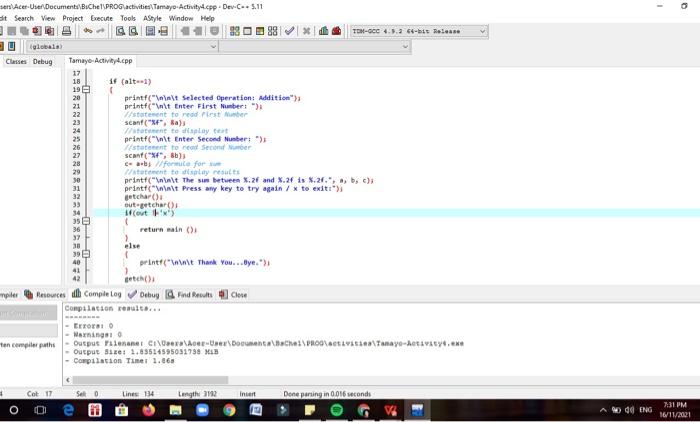700x422 pixels.
Task: Open the Find Results bottom tab
Action: tap(189, 295)
